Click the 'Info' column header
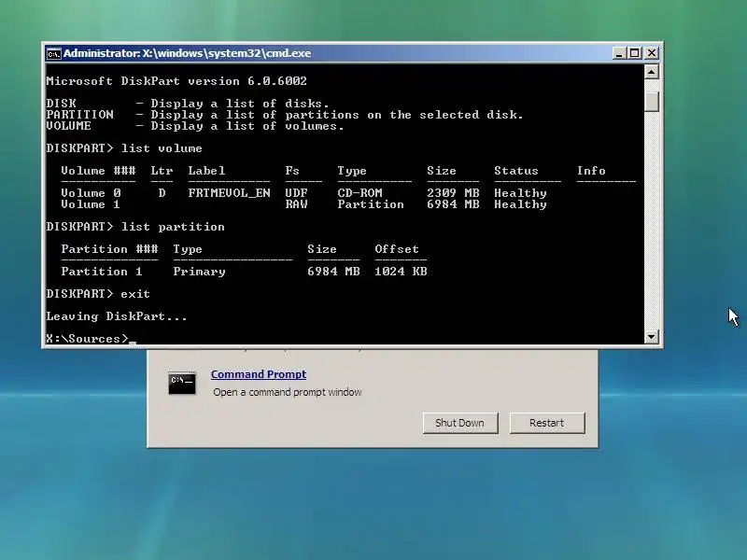Viewport: 747px width, 560px height. click(591, 171)
